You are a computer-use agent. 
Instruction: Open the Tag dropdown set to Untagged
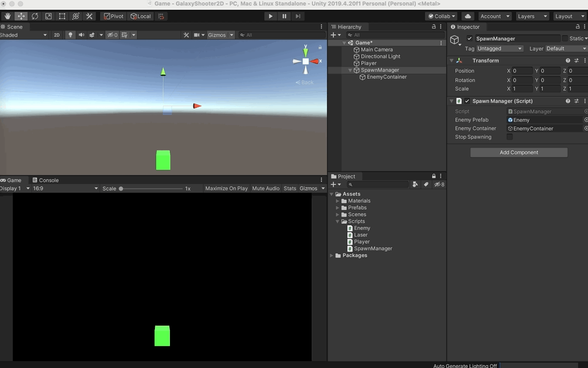pos(500,48)
